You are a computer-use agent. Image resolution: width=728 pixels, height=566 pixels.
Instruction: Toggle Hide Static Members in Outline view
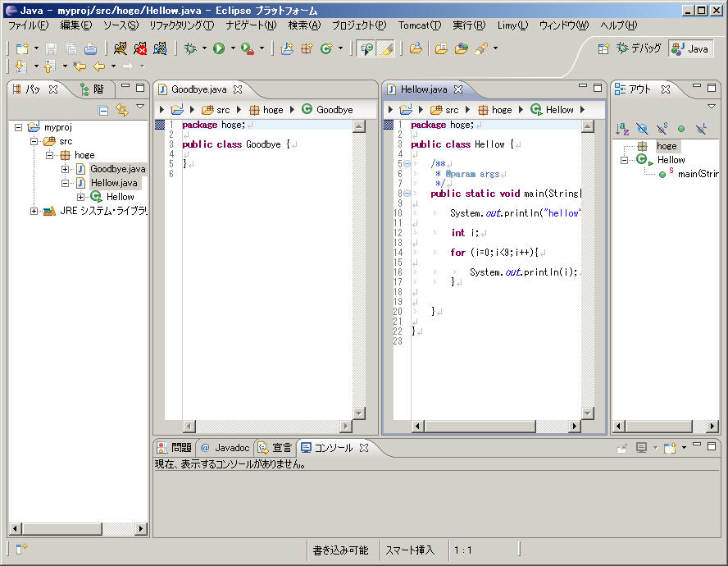pos(662,129)
